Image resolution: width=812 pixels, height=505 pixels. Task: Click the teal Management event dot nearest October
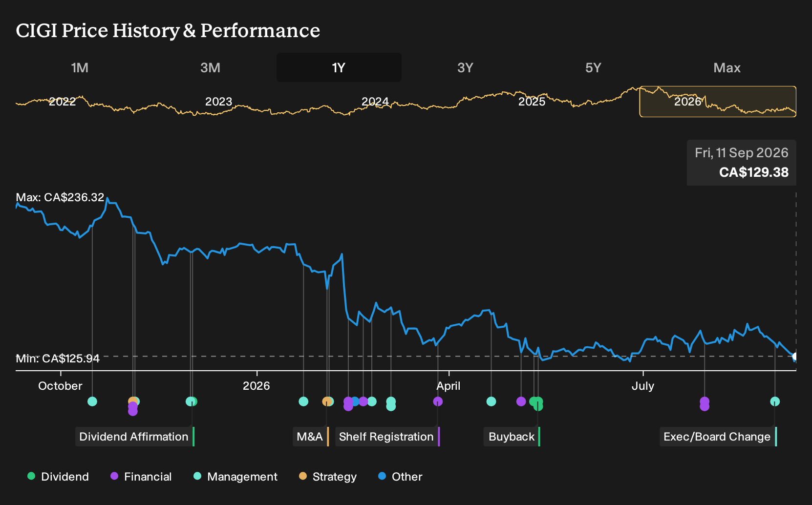point(92,401)
